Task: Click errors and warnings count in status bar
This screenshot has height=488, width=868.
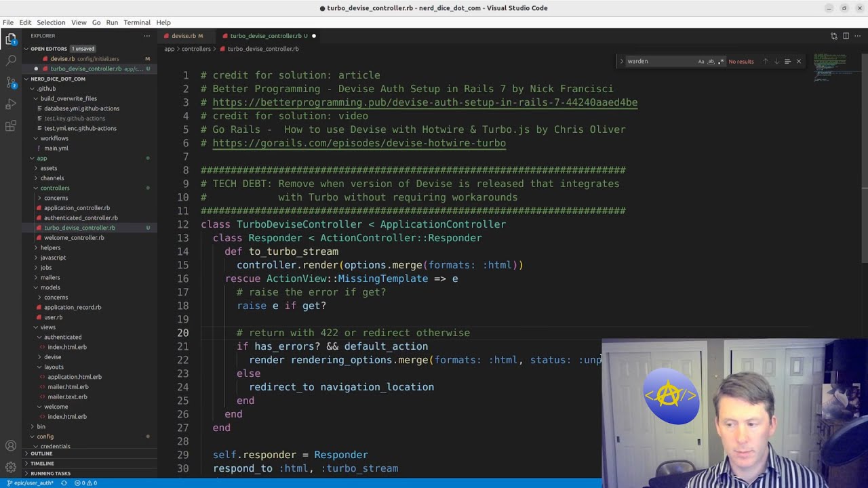Action: click(x=85, y=483)
